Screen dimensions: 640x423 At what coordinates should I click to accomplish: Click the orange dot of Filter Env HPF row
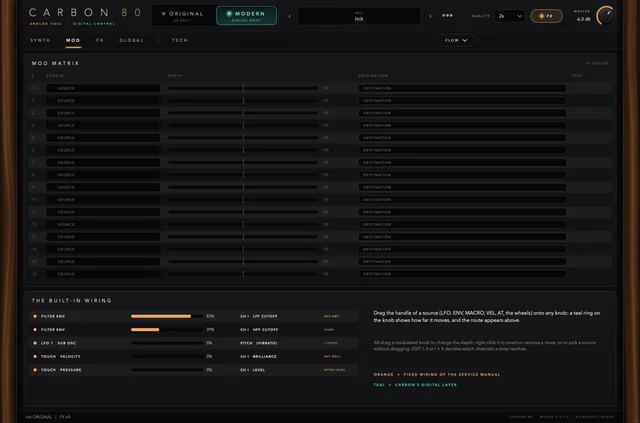pos(35,329)
